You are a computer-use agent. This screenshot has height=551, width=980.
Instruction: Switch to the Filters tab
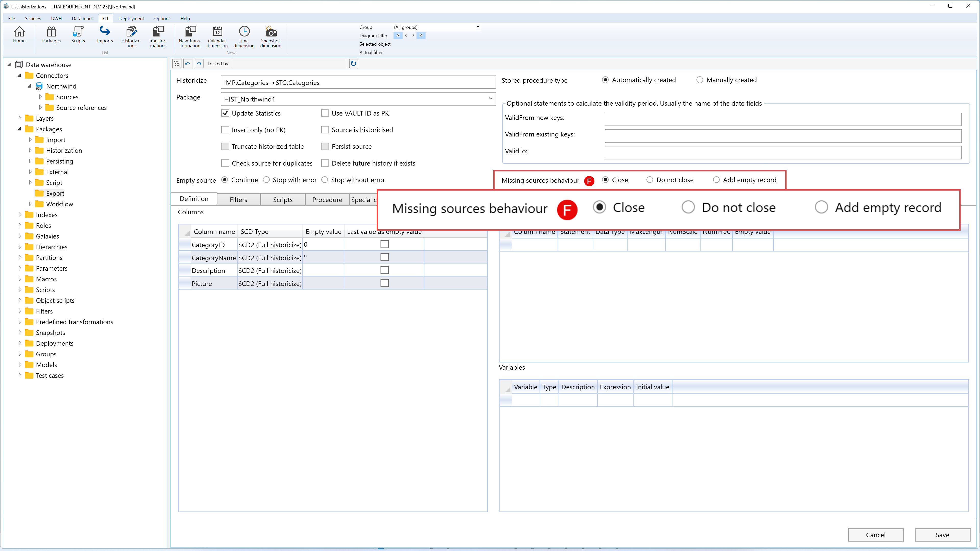[239, 199]
